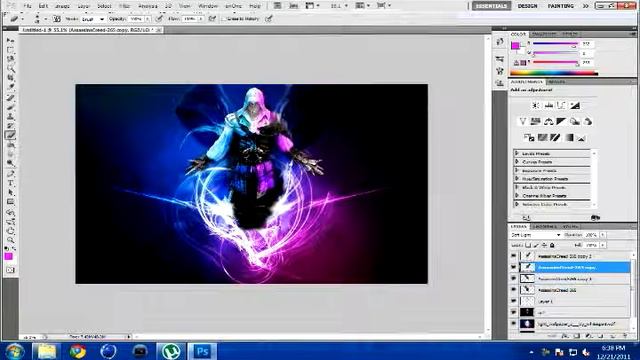The height and width of the screenshot is (360, 640).
Task: Enable the Erase to History checkbox
Action: click(x=224, y=19)
